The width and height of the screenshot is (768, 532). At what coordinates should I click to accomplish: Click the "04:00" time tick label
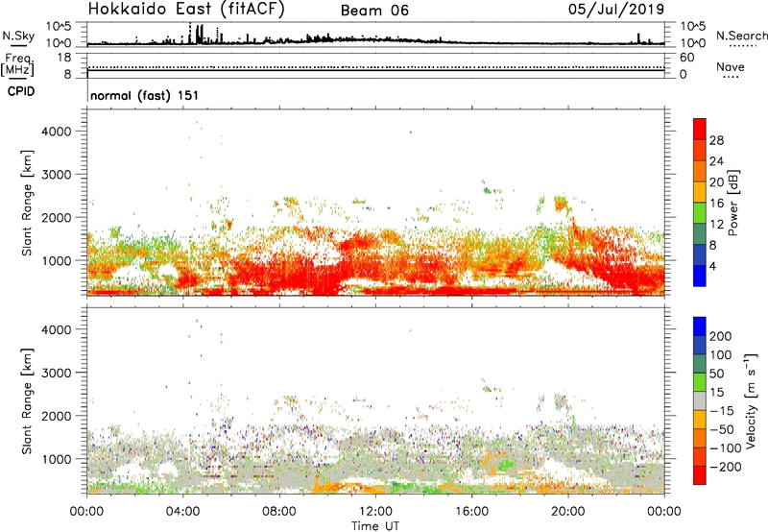pyautogui.click(x=183, y=512)
